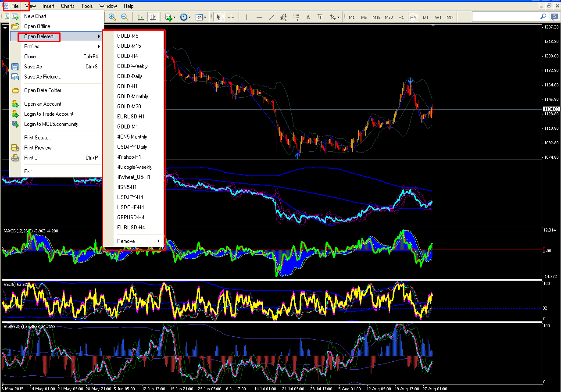The width and height of the screenshot is (561, 392).
Task: Select the Crosshair tool
Action: tap(231, 17)
